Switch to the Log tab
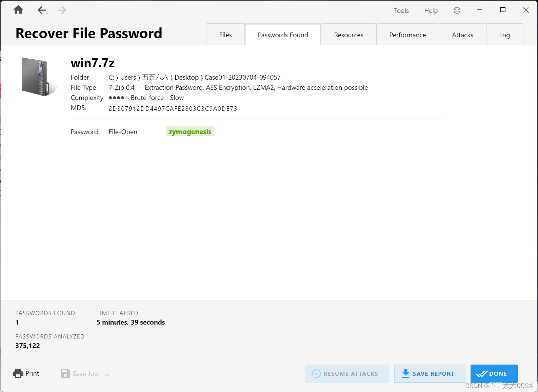This screenshot has width=538, height=392. click(504, 35)
